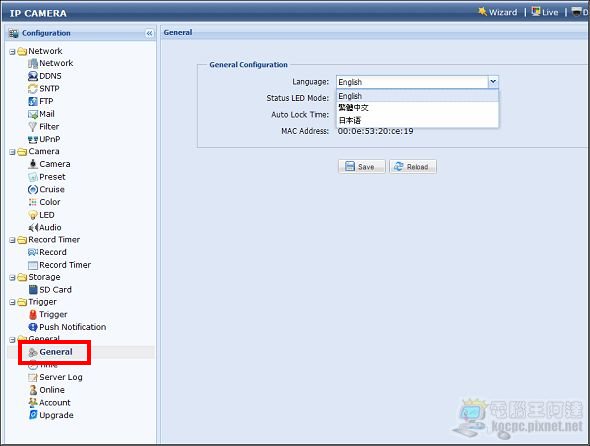Click the Mail envelope icon
This screenshot has width=590, height=446.
coord(33,114)
